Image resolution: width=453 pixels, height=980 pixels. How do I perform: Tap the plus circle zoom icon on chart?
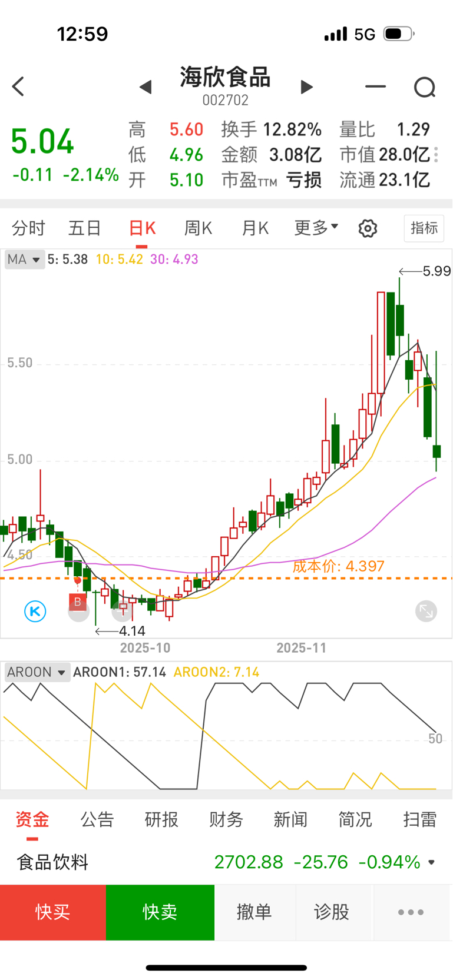tap(122, 612)
